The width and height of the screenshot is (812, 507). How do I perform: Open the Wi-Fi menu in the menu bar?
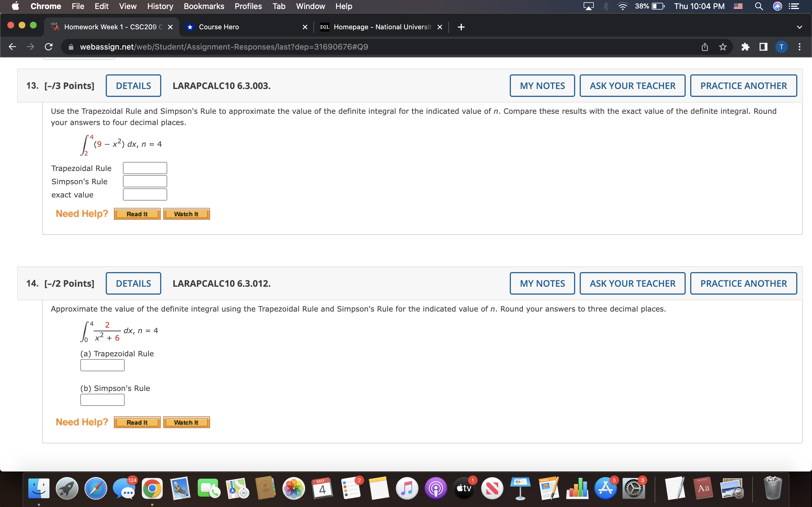(x=623, y=6)
